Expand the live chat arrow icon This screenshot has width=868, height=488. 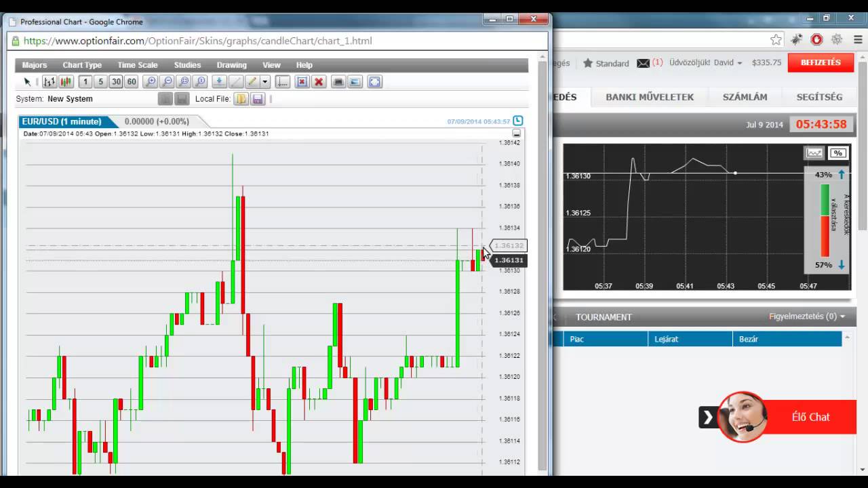click(708, 418)
